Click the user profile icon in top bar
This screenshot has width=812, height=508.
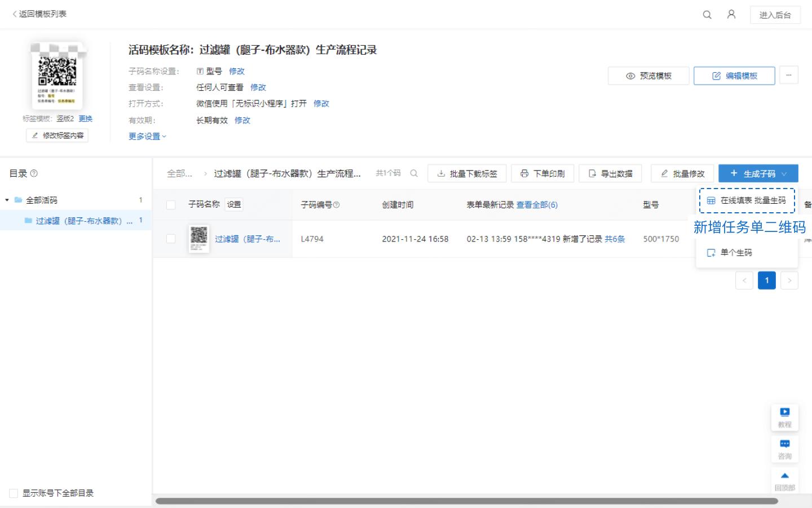pos(731,15)
